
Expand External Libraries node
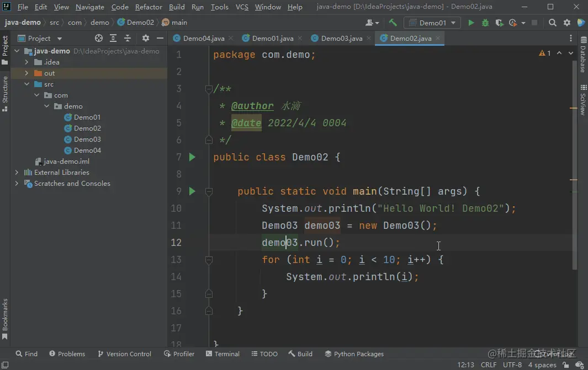17,172
